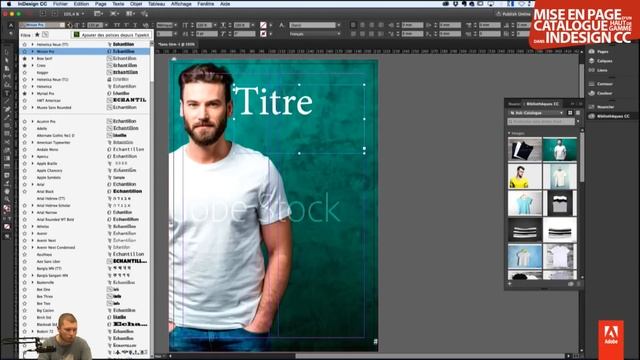Click the library search field

coord(541,121)
